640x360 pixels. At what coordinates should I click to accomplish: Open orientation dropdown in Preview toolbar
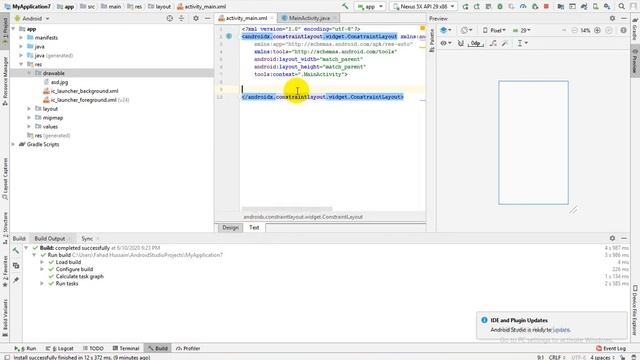[466, 30]
